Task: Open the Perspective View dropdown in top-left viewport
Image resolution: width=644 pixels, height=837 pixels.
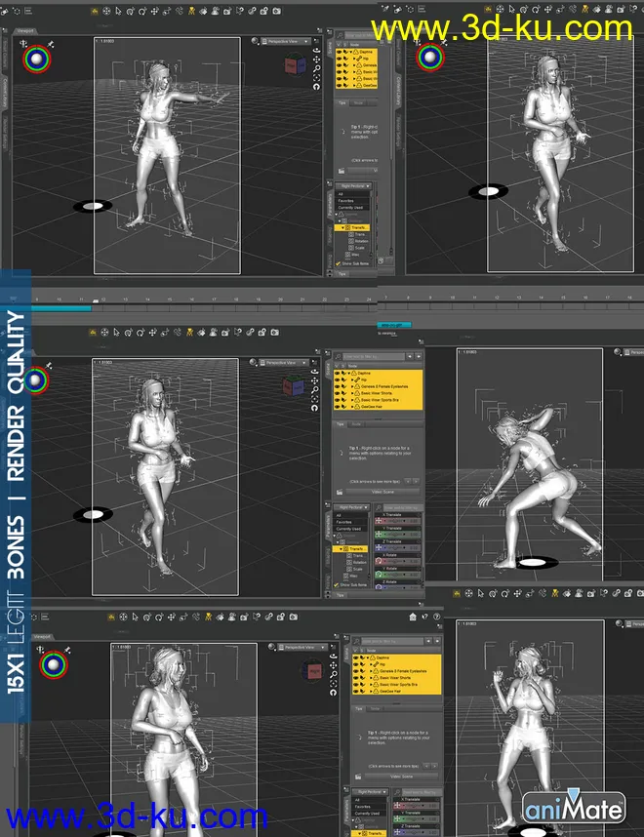Action: coord(286,41)
